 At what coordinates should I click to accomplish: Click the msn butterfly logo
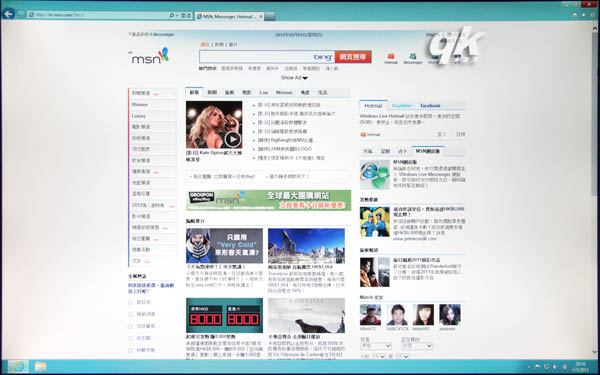point(150,56)
